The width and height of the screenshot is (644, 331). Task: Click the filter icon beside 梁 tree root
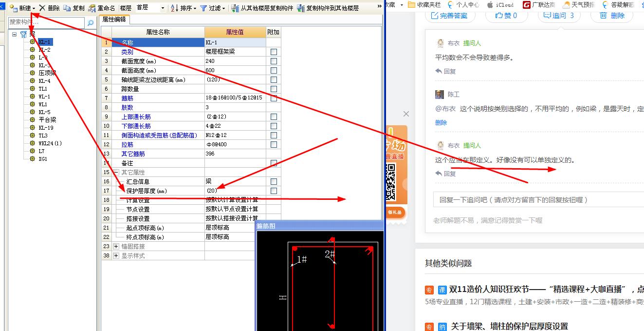click(23, 34)
